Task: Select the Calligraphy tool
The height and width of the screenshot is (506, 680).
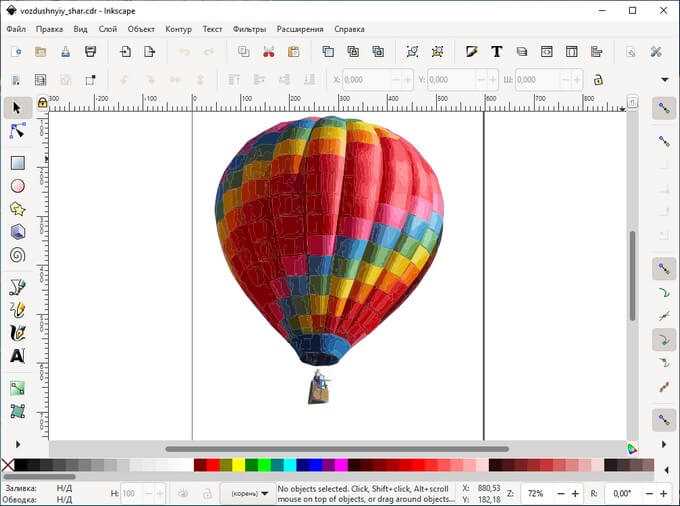Action: (17, 333)
